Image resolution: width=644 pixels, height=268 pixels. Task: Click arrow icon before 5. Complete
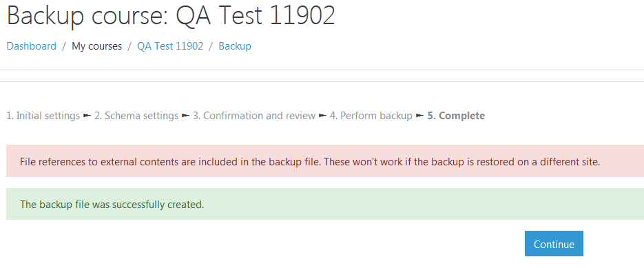(419, 116)
